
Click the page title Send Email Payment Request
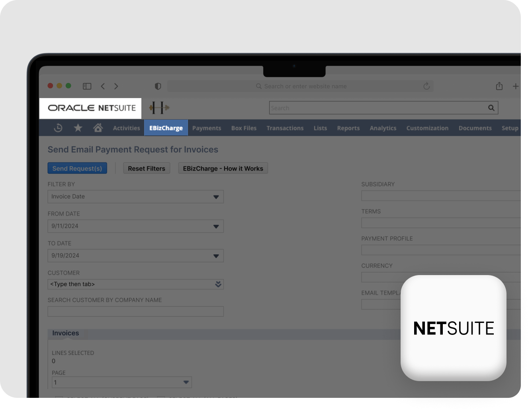point(133,149)
